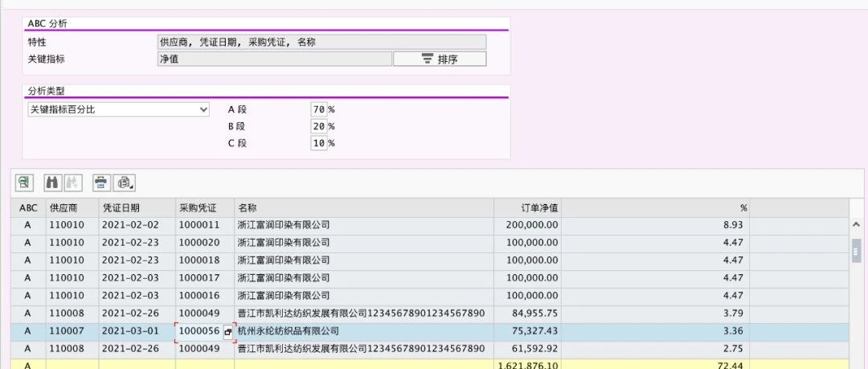The width and height of the screenshot is (868, 369).
Task: Open the 关键指标百分比 analysis type dropdown
Action: pyautogui.click(x=118, y=109)
